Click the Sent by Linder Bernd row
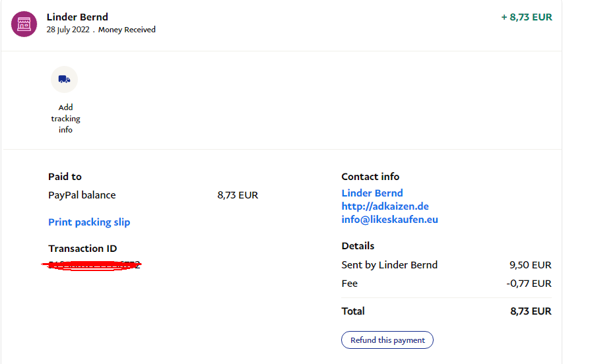The width and height of the screenshot is (592, 364). coord(446,265)
